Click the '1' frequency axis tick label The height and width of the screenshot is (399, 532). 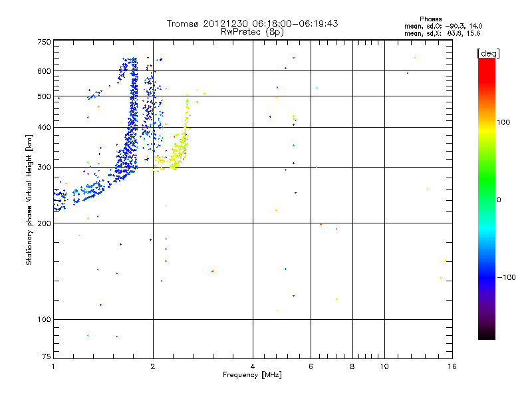pos(53,366)
